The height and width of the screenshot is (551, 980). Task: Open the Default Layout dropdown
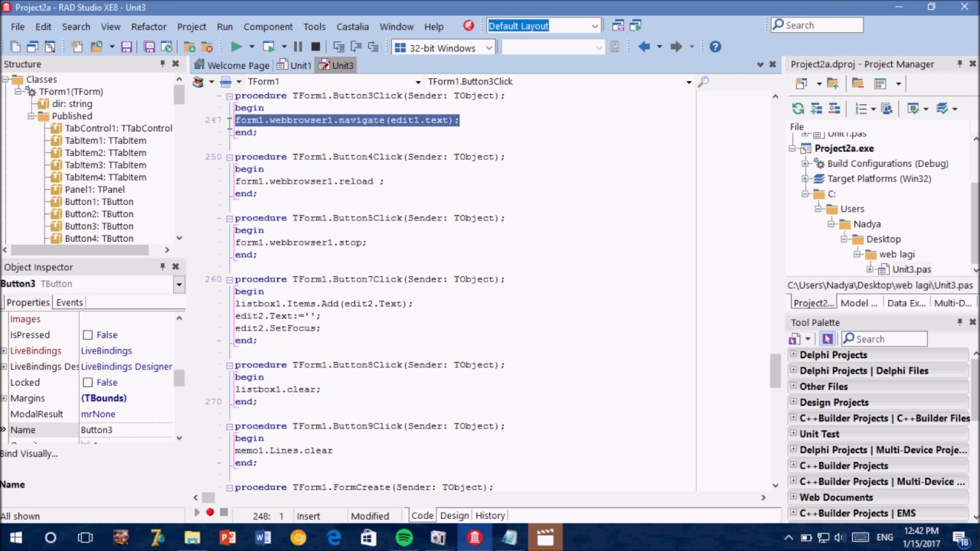[x=595, y=26]
